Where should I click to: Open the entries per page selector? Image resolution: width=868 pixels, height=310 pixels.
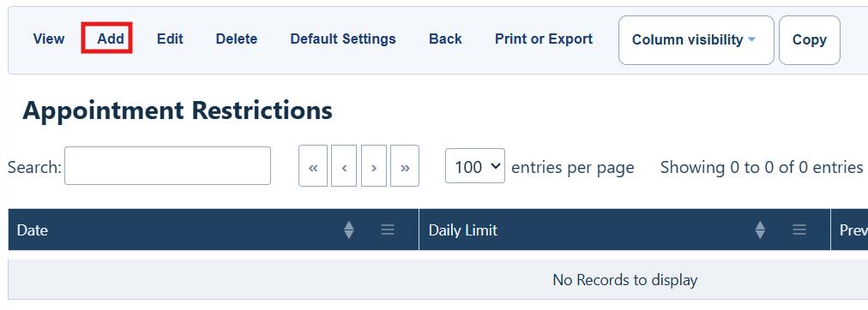pyautogui.click(x=475, y=166)
